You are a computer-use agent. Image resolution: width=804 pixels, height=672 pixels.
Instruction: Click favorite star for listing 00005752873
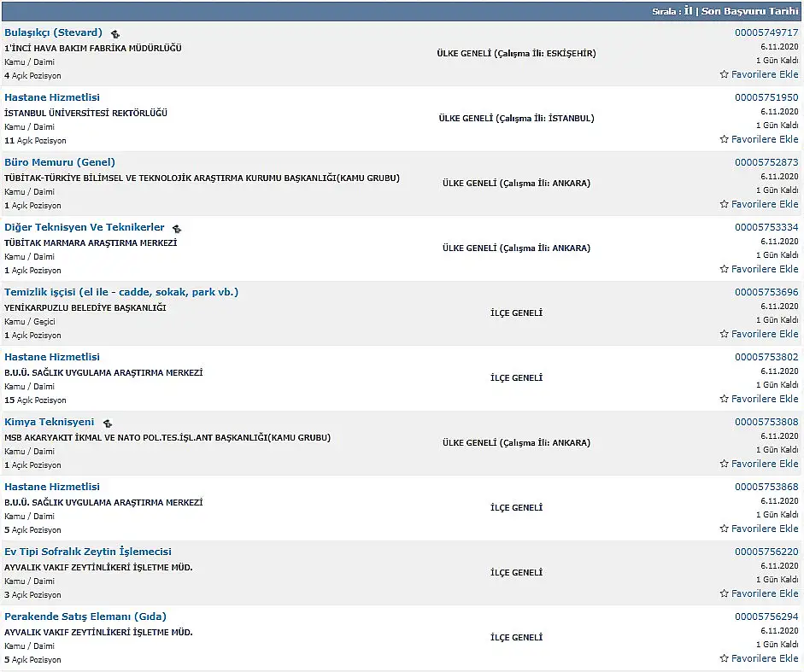point(724,204)
